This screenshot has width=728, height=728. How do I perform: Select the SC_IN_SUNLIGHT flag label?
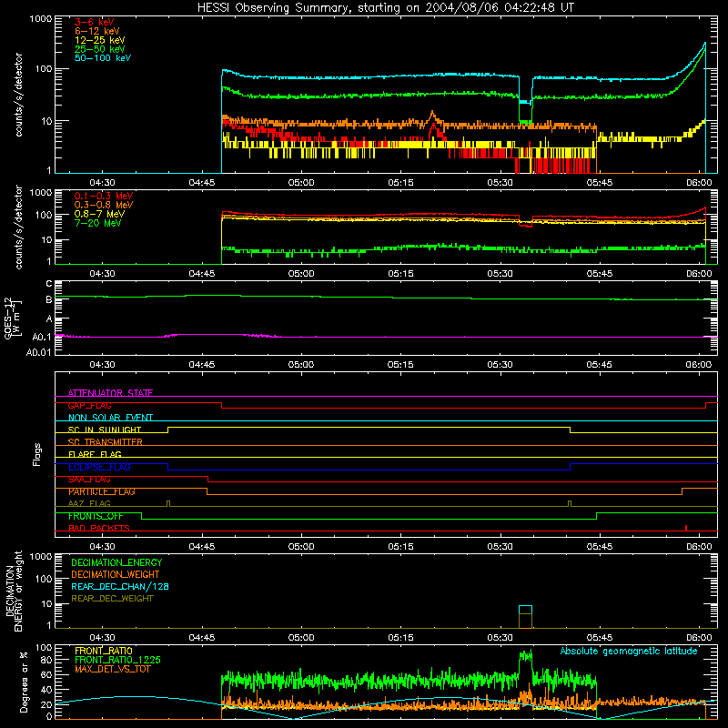105,430
